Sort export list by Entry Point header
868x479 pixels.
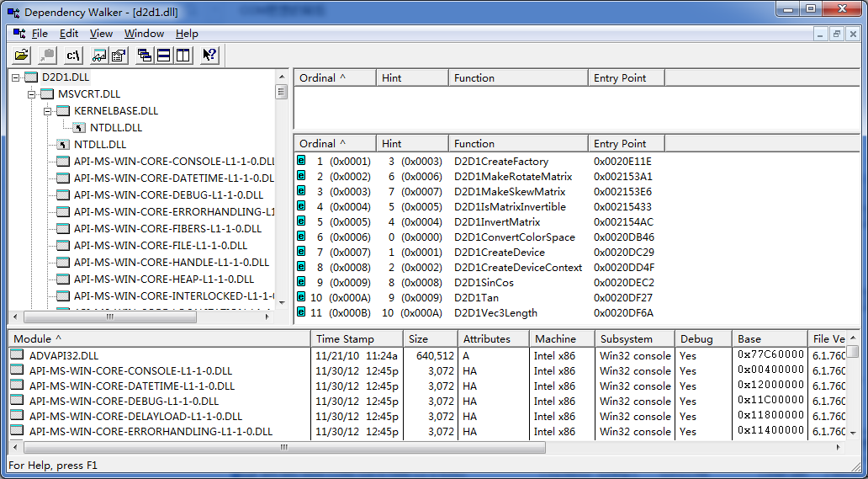[627, 143]
